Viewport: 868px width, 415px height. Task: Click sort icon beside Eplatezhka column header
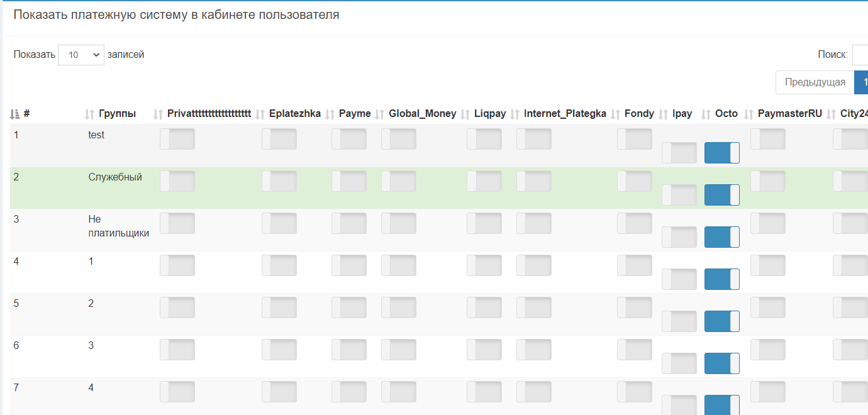[260, 114]
